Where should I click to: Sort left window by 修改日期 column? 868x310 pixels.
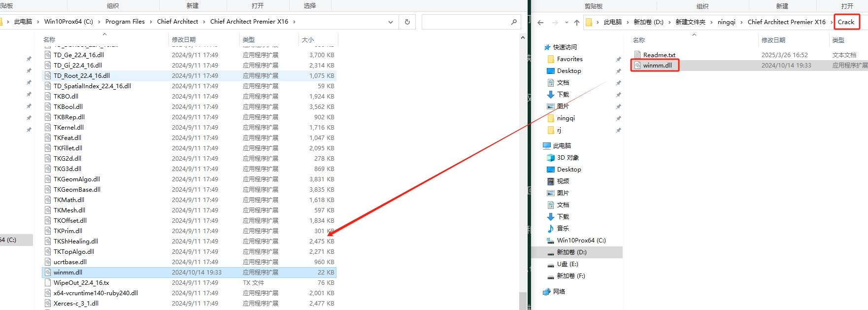click(x=184, y=39)
